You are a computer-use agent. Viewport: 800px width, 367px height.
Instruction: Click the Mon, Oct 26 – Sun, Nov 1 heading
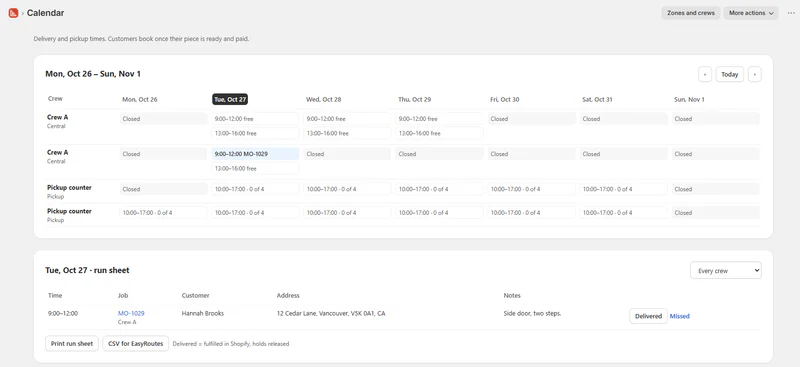click(x=93, y=74)
